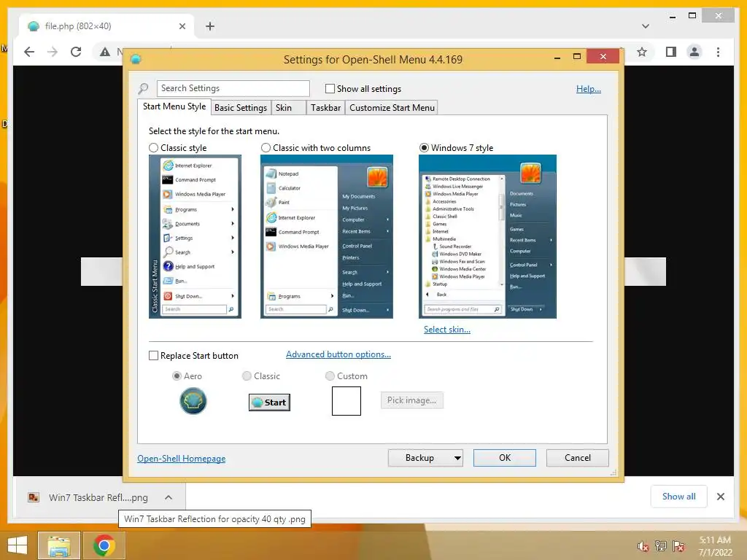Screen dimensions: 747x560
Task: Select the Classic Start button image
Action: 269,402
